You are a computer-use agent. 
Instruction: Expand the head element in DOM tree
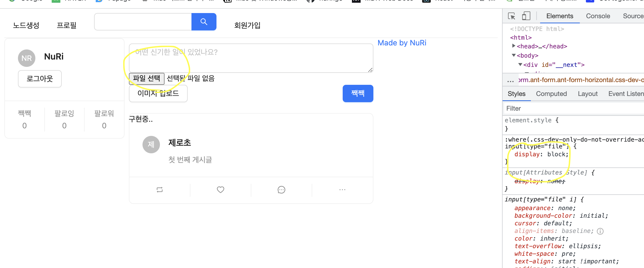[x=514, y=46]
